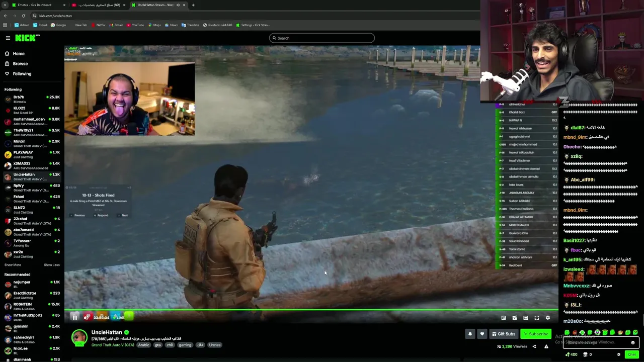This screenshot has width=644, height=362.
Task: Select the gaming stream tag
Action: tap(185, 345)
